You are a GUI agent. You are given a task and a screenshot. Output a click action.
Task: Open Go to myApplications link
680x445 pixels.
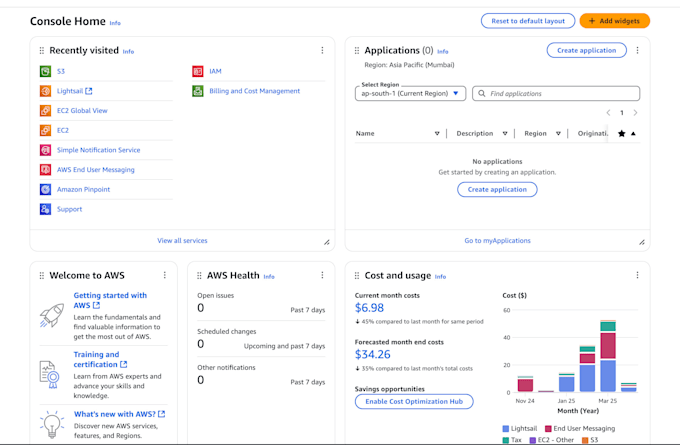497,241
